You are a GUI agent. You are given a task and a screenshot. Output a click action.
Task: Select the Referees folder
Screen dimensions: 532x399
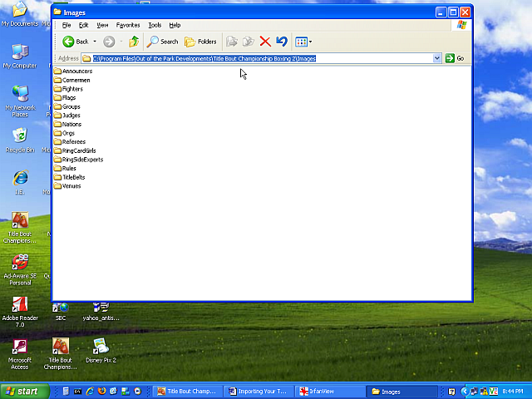pyautogui.click(x=70, y=142)
